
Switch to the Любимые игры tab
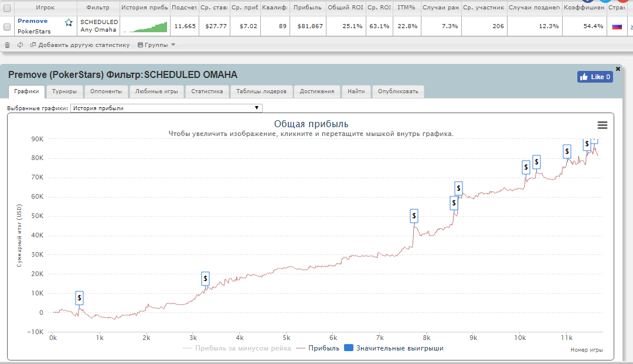pos(156,91)
